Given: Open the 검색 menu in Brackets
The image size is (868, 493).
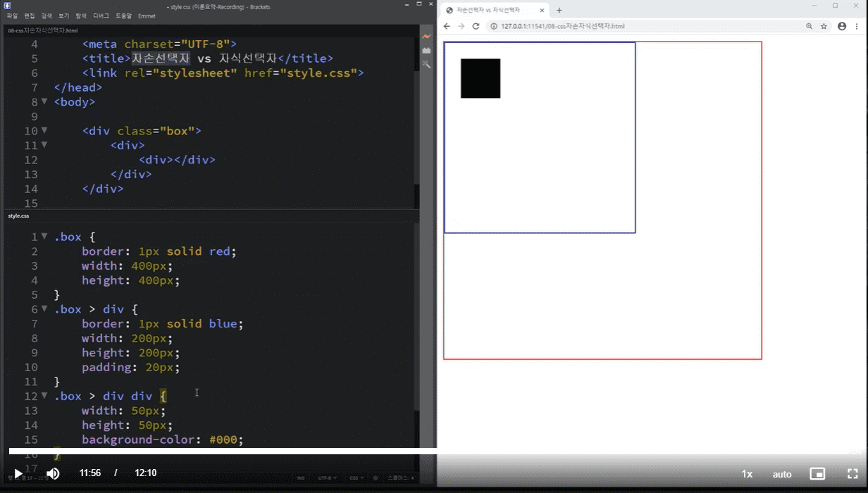Looking at the screenshot, I should (x=46, y=15).
